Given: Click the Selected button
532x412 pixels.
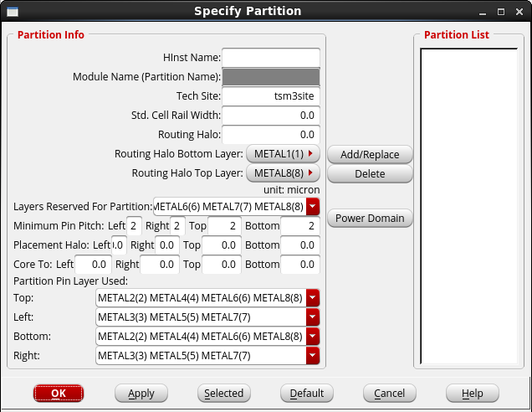Looking at the screenshot, I should click(224, 393).
